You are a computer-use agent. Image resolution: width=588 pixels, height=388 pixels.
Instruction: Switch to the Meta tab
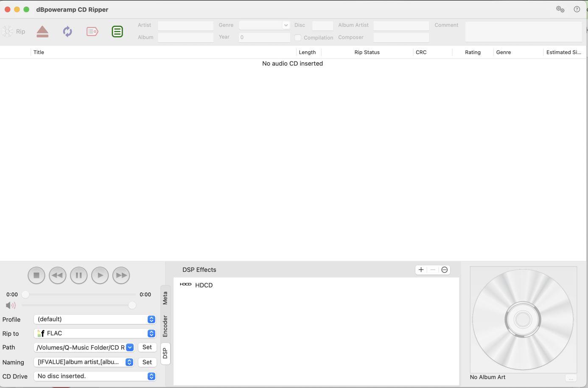(165, 298)
